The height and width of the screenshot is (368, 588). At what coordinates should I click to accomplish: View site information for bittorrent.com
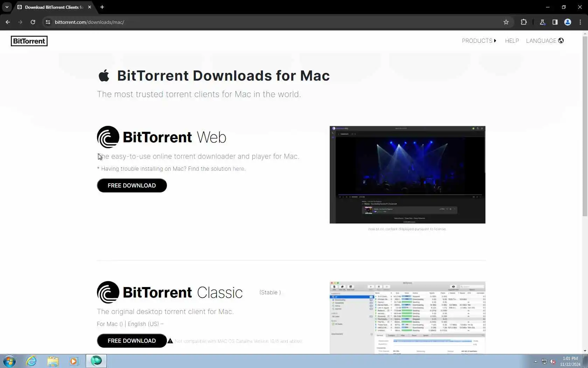tap(48, 22)
